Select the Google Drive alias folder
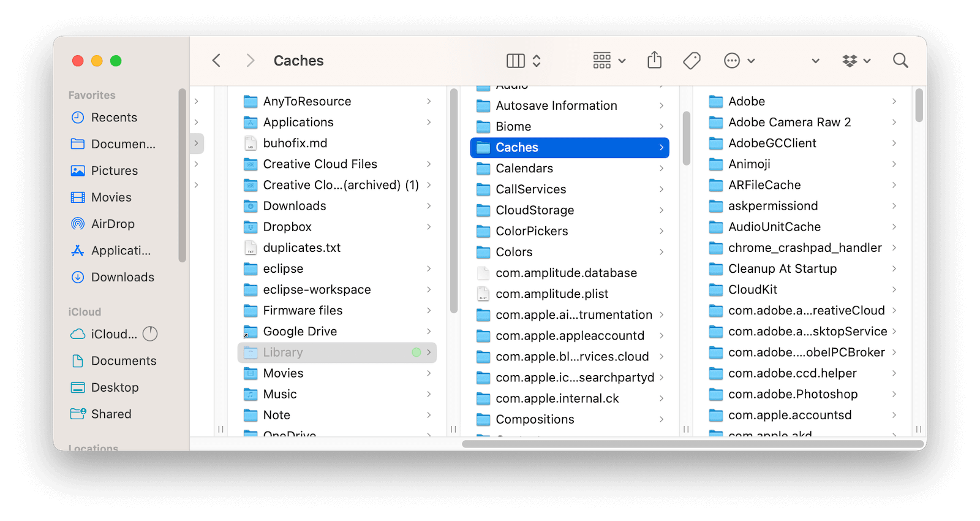 (x=337, y=331)
